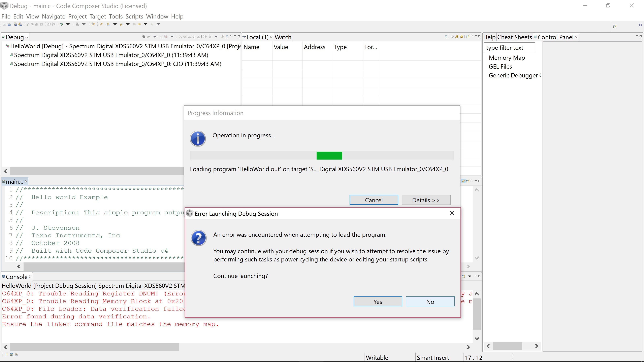Open the Scripts menu
The image size is (644, 362).
(x=134, y=16)
